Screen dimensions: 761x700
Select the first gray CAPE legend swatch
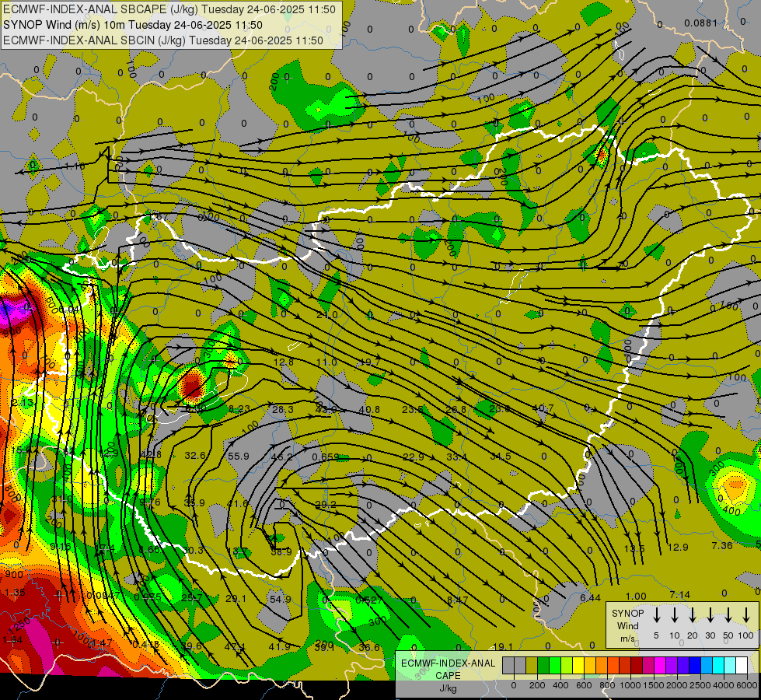pyautogui.click(x=508, y=665)
